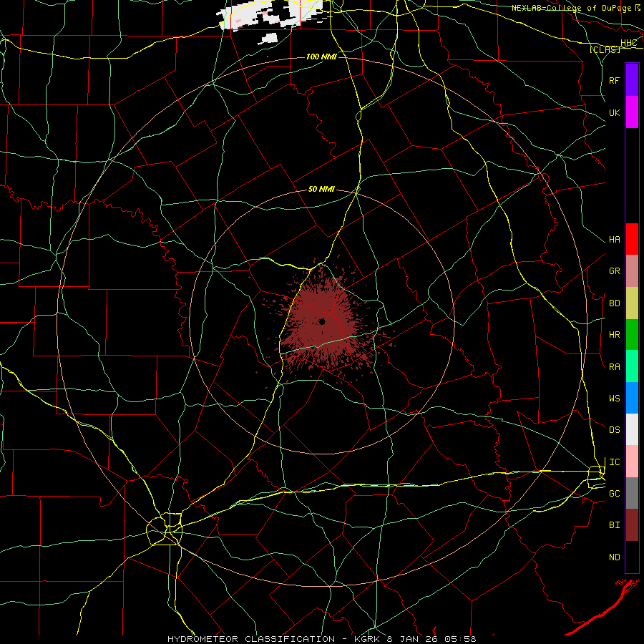Click the HA red color swatch
This screenshot has height=644, width=644.
[632, 239]
